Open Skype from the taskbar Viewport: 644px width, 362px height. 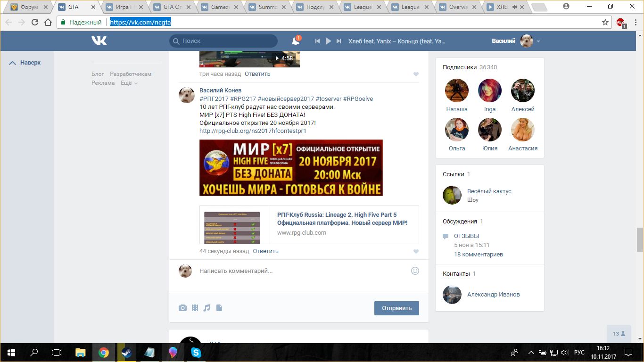[x=196, y=353]
